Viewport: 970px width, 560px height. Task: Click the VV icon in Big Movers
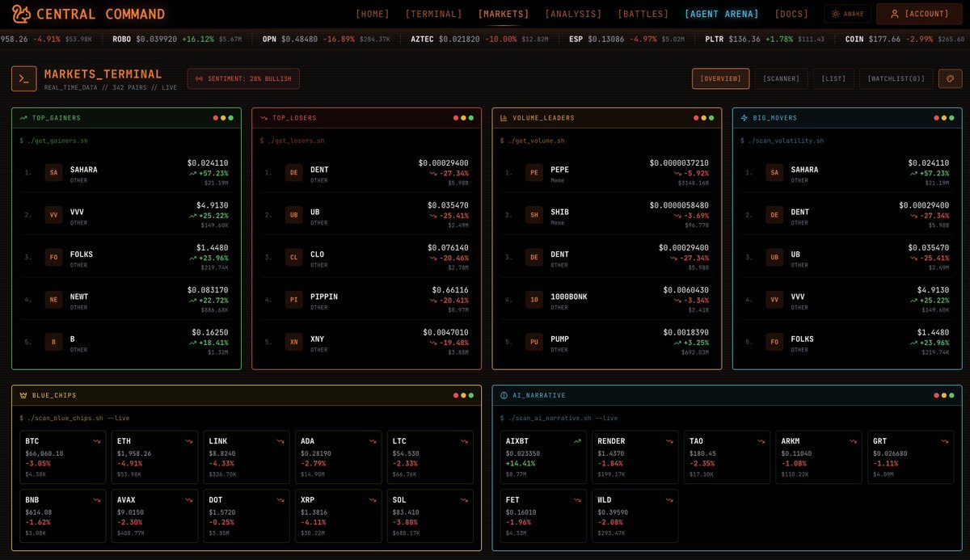tap(774, 299)
